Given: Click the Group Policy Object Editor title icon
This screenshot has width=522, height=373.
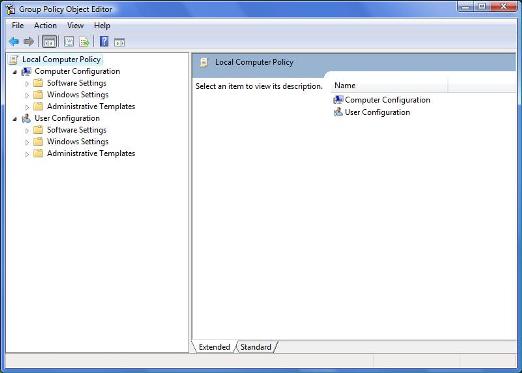Looking at the screenshot, I should click(x=10, y=9).
